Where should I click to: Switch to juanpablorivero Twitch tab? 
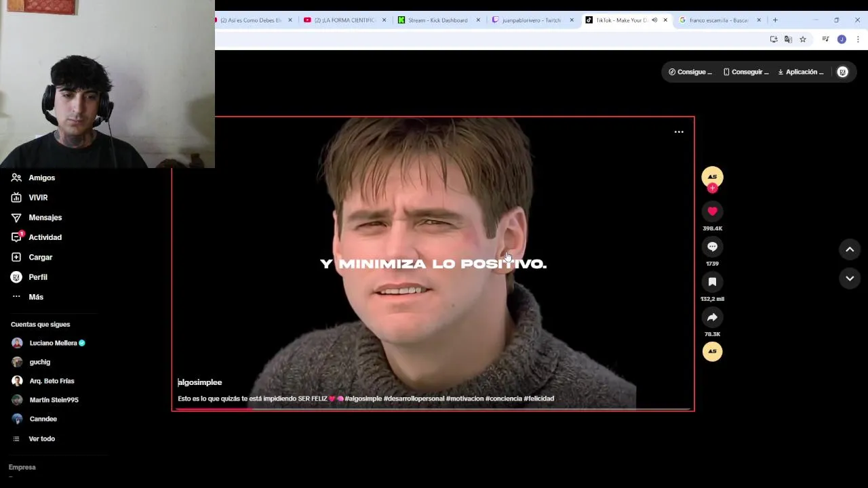[532, 20]
